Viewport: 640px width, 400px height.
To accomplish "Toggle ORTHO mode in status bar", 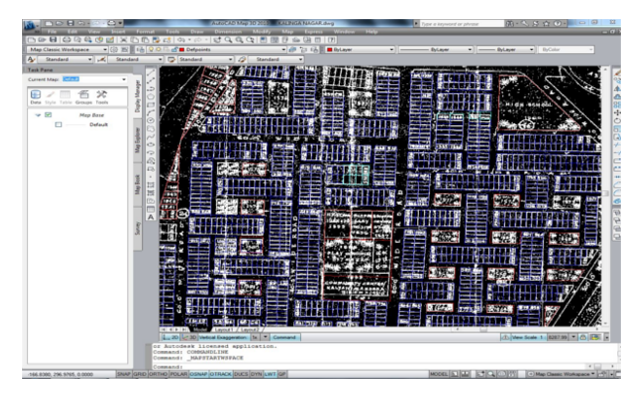I will (x=158, y=374).
